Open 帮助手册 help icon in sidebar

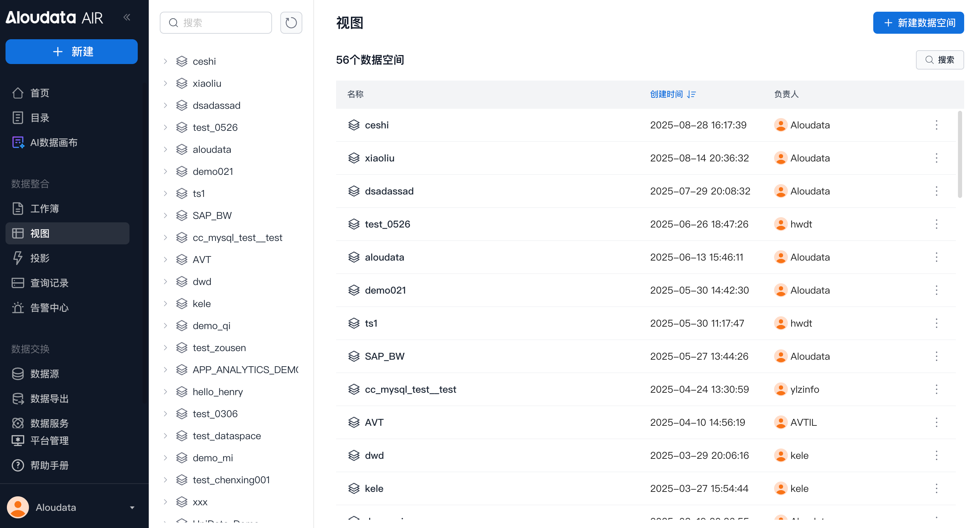pos(18,465)
